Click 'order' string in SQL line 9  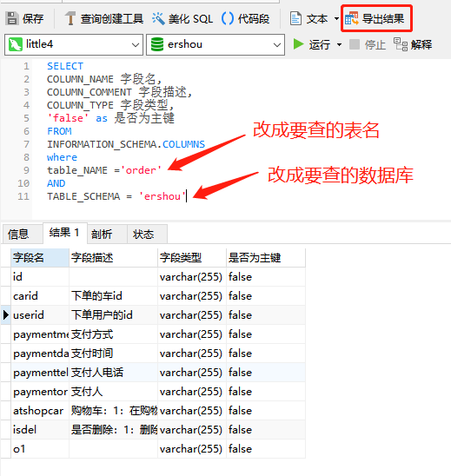(x=142, y=170)
